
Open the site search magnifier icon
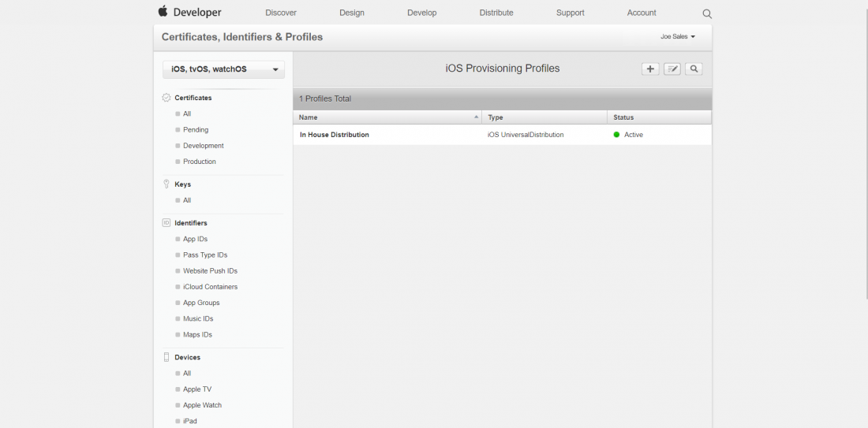[x=707, y=14]
